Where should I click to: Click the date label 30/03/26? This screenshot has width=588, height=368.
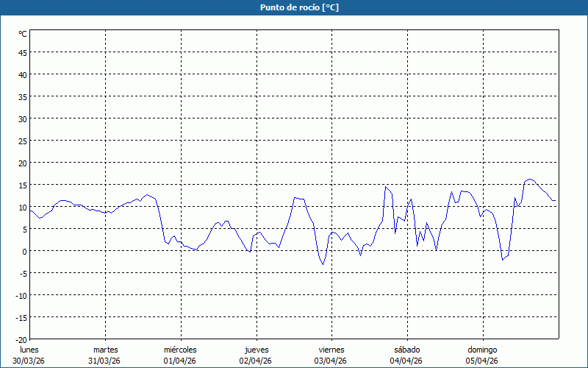[x=29, y=361]
